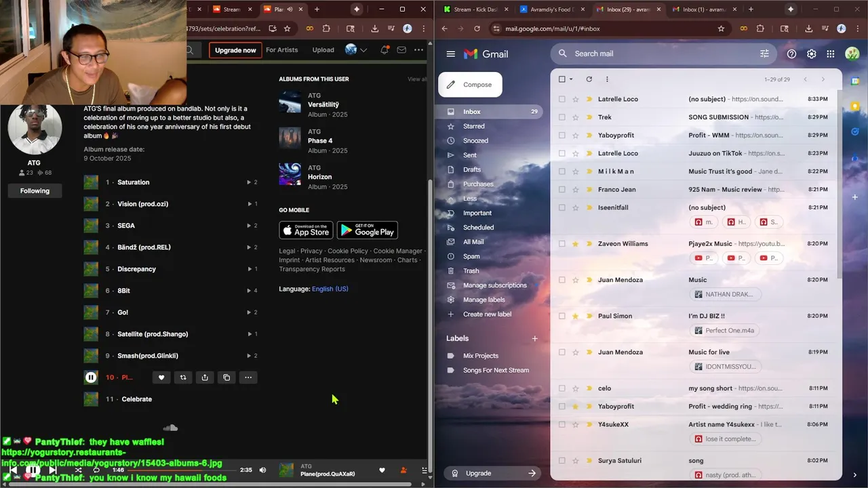
Task: Repost track 10 using repost icon
Action: (183, 378)
